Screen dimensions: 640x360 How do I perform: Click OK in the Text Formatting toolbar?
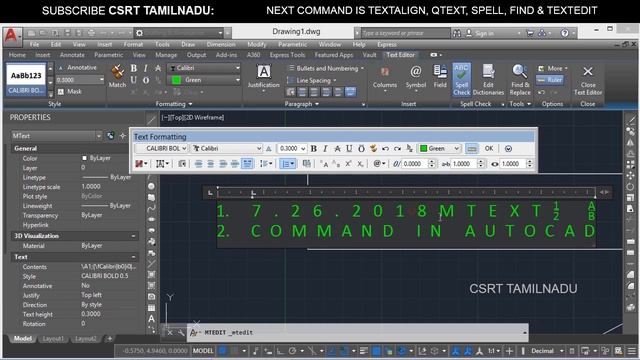click(x=489, y=149)
